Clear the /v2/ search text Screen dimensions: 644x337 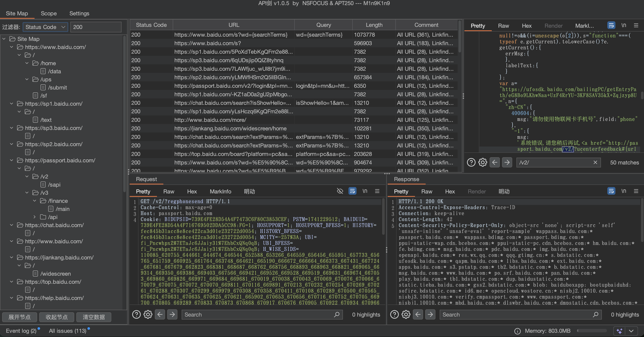595,162
